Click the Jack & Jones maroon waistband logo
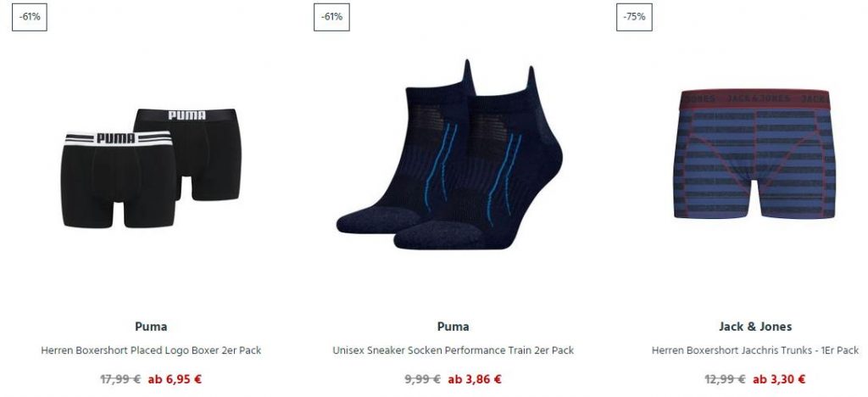This screenshot has height=397, width=868. click(755, 98)
